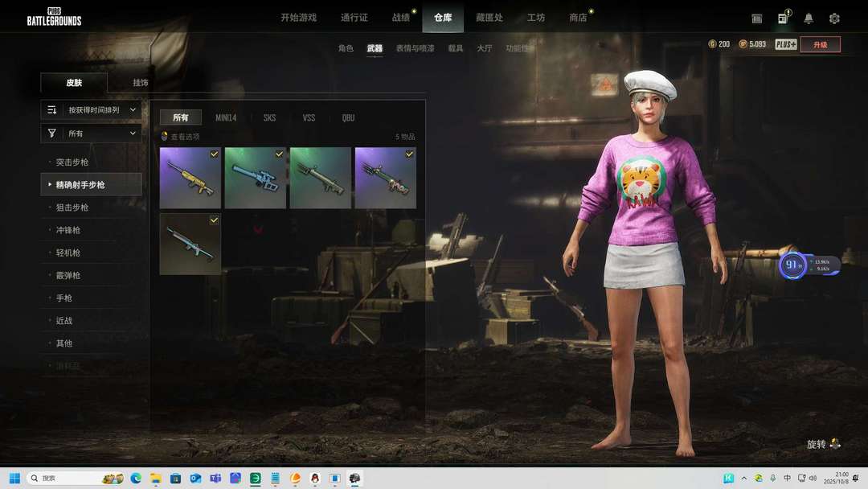
Task: Click the mouse icon next to 旋转
Action: click(835, 444)
